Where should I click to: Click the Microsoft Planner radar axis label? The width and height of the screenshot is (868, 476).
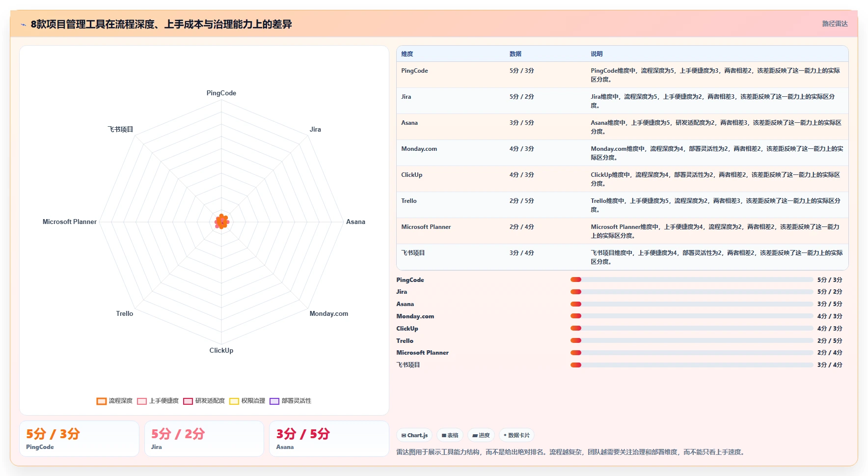(x=70, y=222)
